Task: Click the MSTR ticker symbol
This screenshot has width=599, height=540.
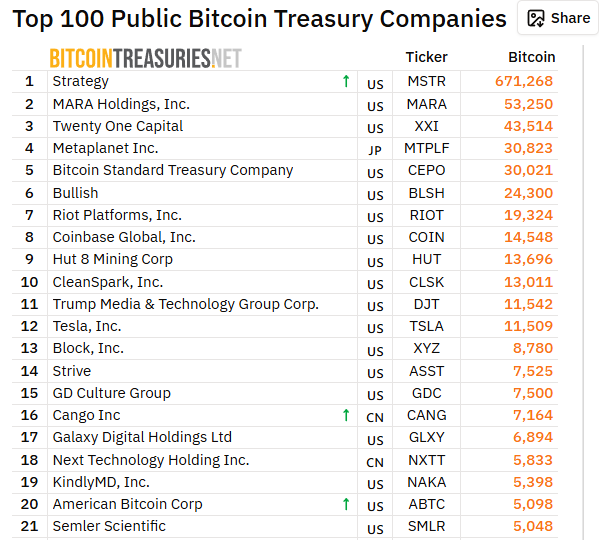Action: pos(426,81)
